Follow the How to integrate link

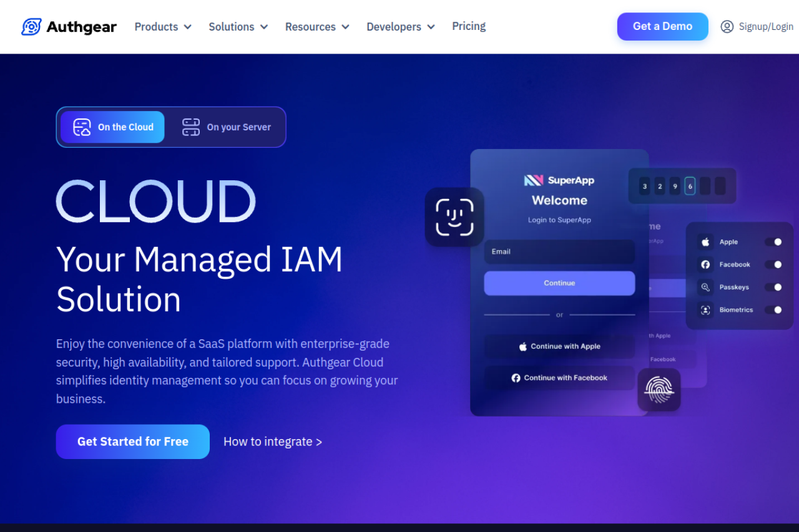click(x=273, y=442)
